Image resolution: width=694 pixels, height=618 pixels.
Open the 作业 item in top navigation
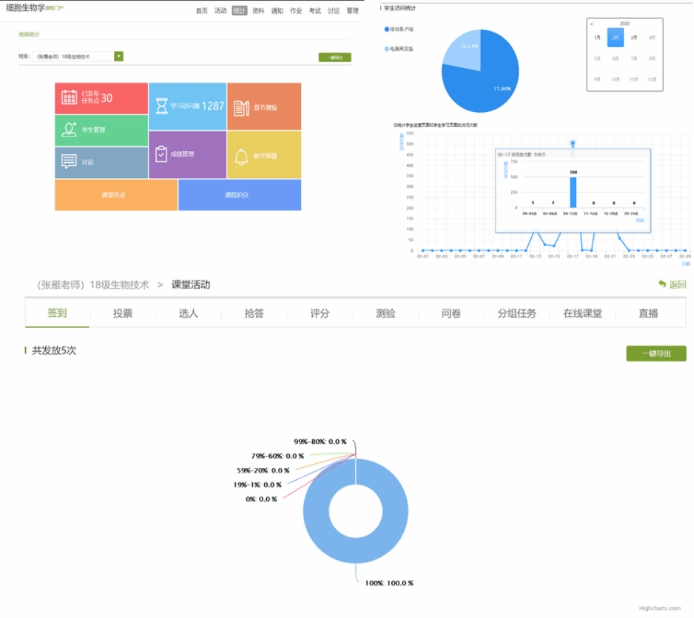pos(295,10)
